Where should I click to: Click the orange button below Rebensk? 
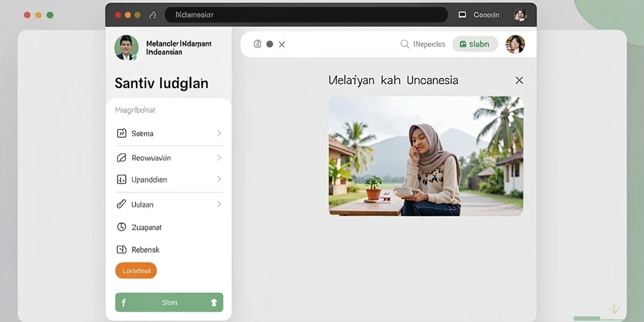(136, 270)
